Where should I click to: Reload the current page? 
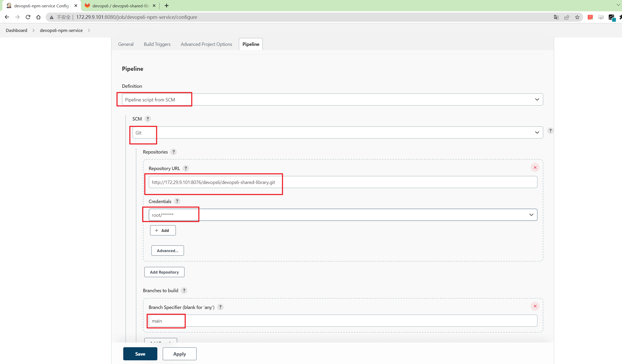pos(28,17)
